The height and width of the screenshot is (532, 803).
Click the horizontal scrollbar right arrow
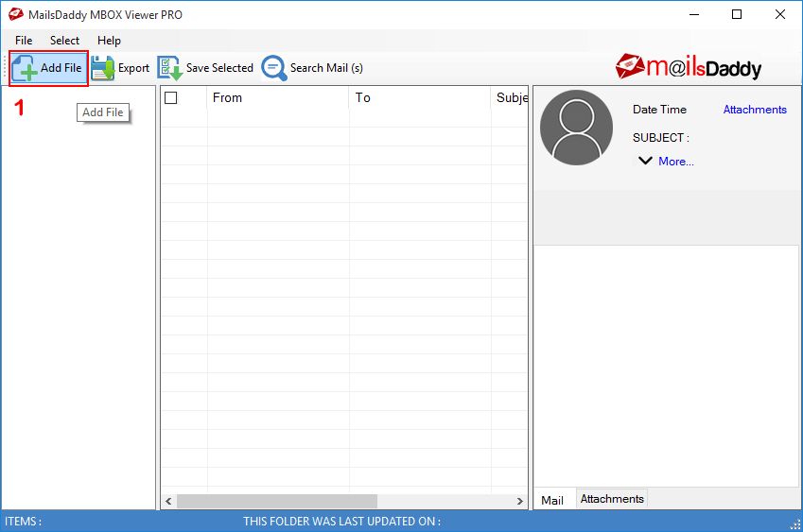coord(520,501)
